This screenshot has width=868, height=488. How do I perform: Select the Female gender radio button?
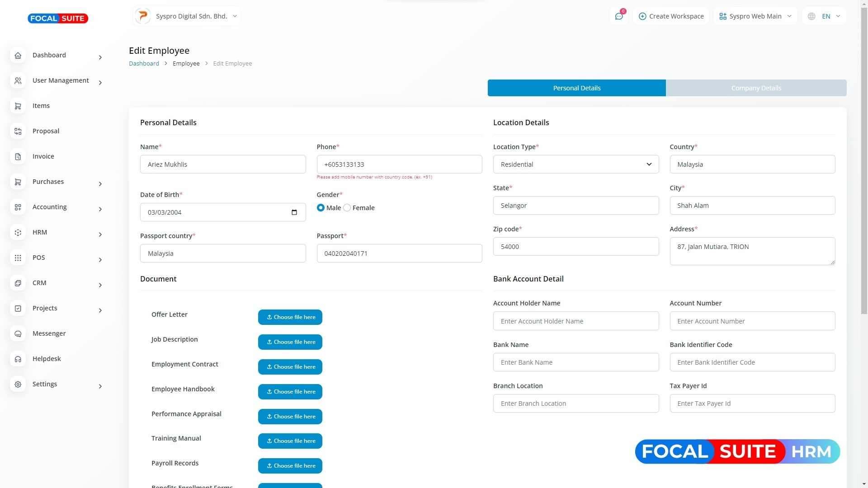(347, 208)
